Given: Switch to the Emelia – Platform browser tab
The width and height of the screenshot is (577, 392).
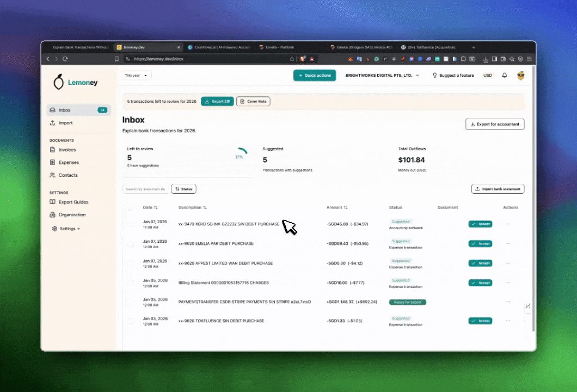Looking at the screenshot, I should pos(280,47).
